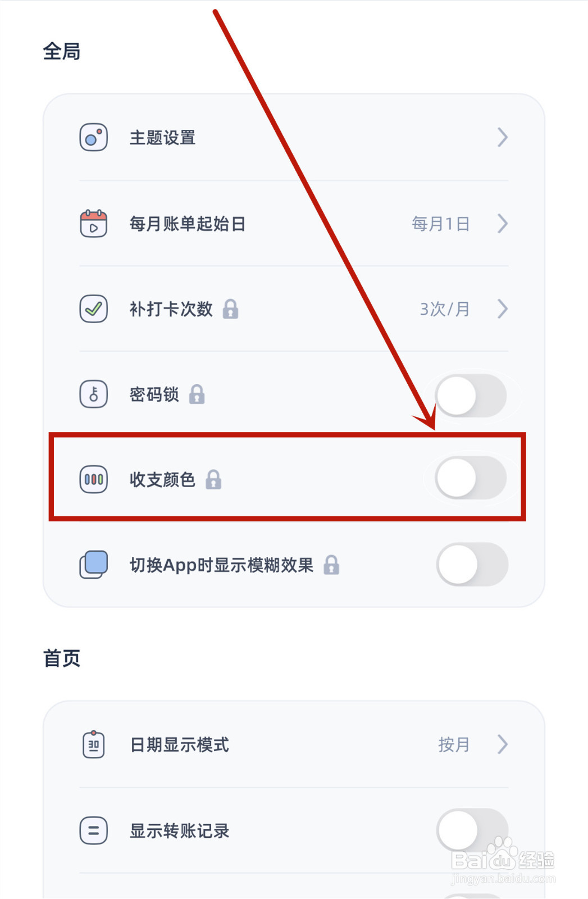
Task: Tap the 收支颜色 color bars icon
Action: click(x=93, y=479)
